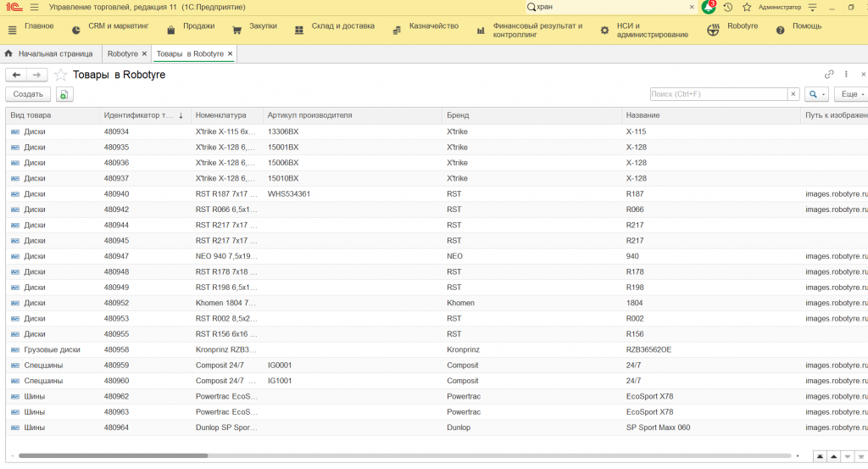
Task: Open Главное section
Action: point(39,26)
